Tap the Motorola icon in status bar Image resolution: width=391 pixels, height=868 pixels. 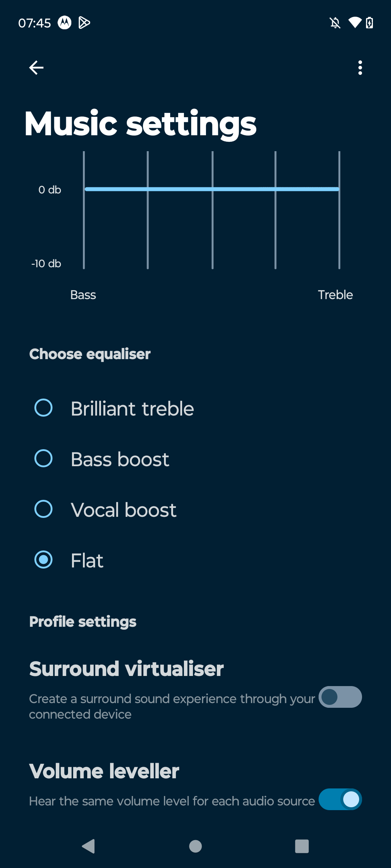64,23
